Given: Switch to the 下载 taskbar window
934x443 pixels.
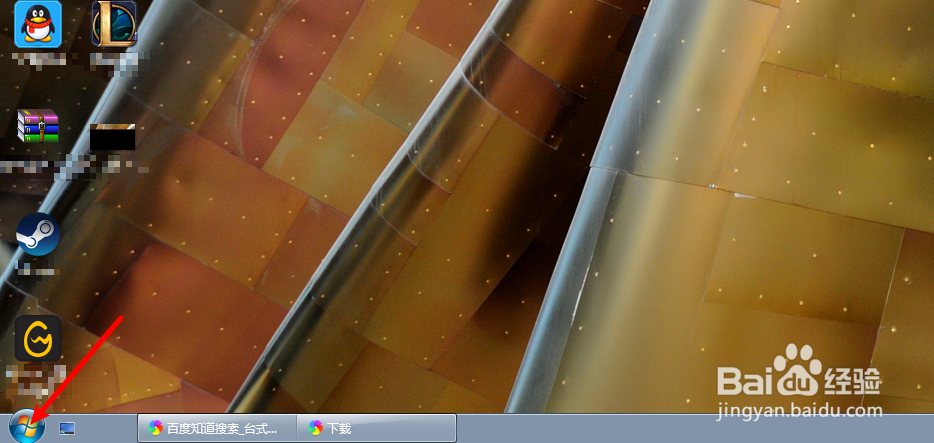Looking at the screenshot, I should click(x=376, y=428).
